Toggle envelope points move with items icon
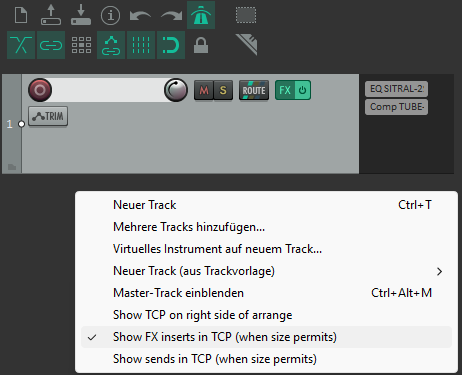This screenshot has height=375, width=462. (111, 45)
